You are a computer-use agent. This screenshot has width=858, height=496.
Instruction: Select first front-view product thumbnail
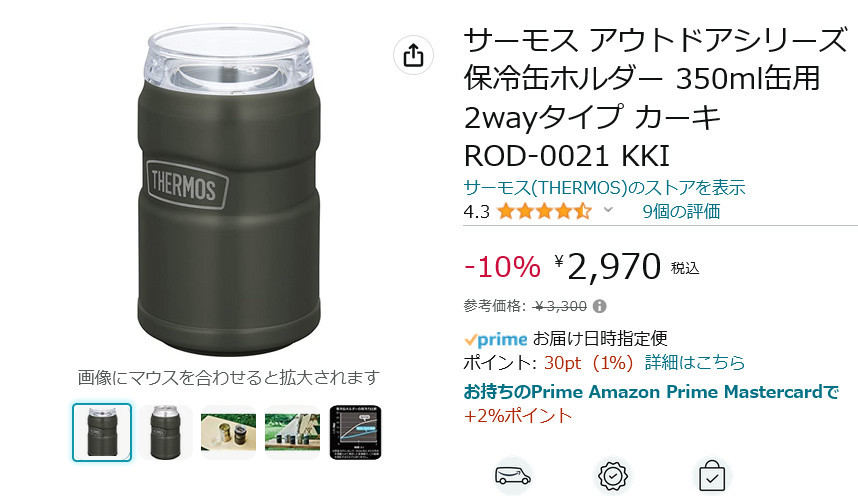[x=102, y=432]
